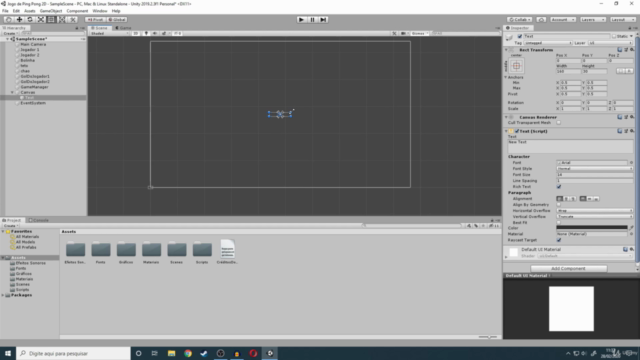
Task: Open the Material object picker circle
Action: [631, 234]
